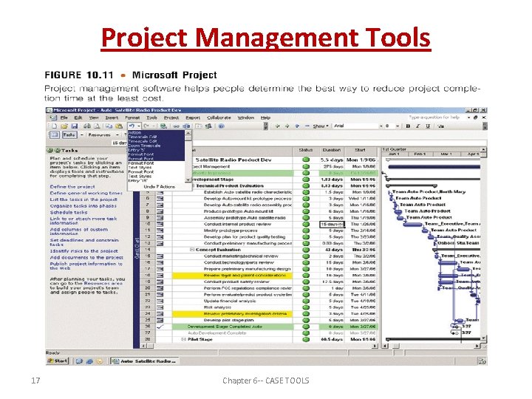
Task: Click the undo list scroll down arrow
Action: 188,180
